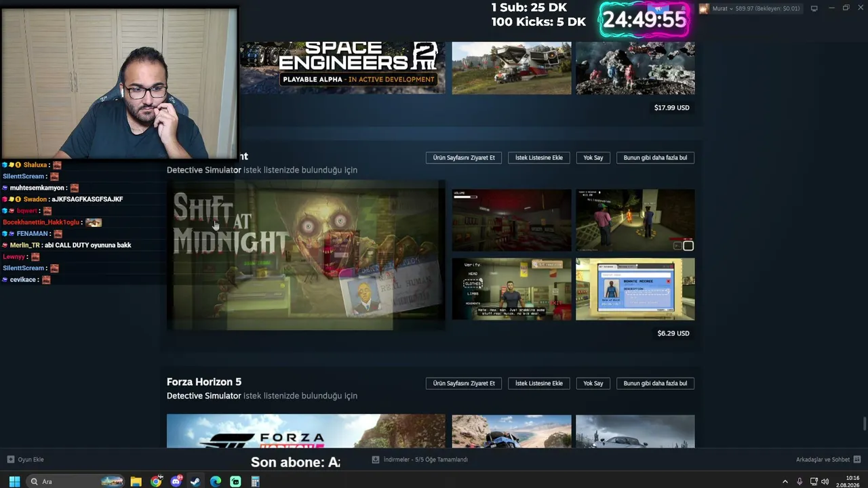The height and width of the screenshot is (488, 868).
Task: Expand the Murat account dropdown
Action: coord(731,9)
